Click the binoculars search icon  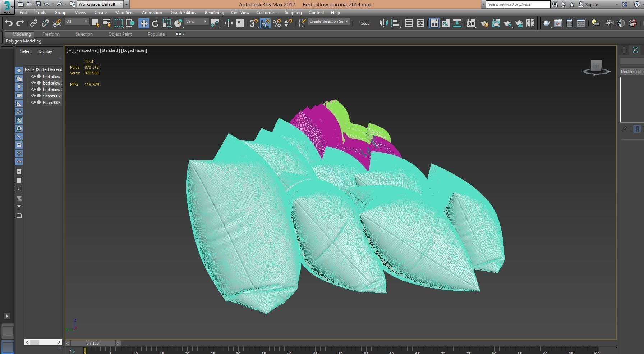[x=555, y=4]
